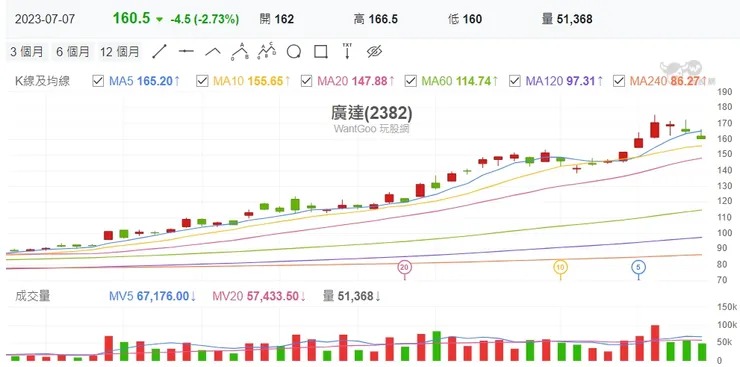740x367 pixels.
Task: Click the closing price 160.5
Action: pos(131,18)
